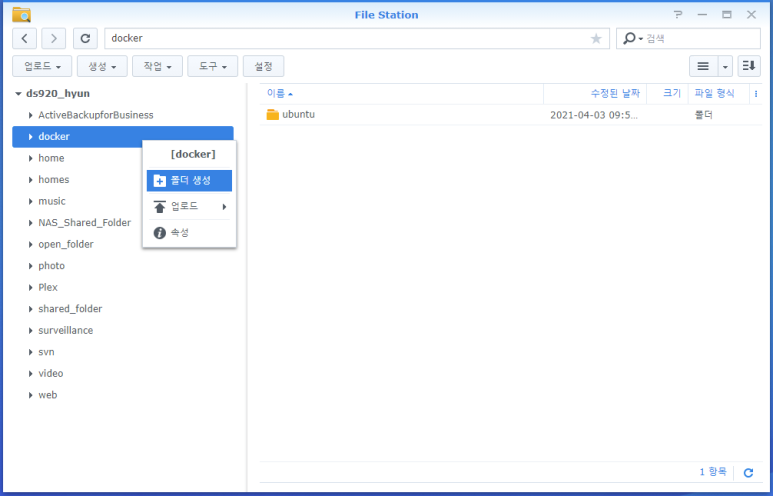Click the refresh icon in bottom status bar
Viewport: 773px width, 496px height.
[x=748, y=472]
